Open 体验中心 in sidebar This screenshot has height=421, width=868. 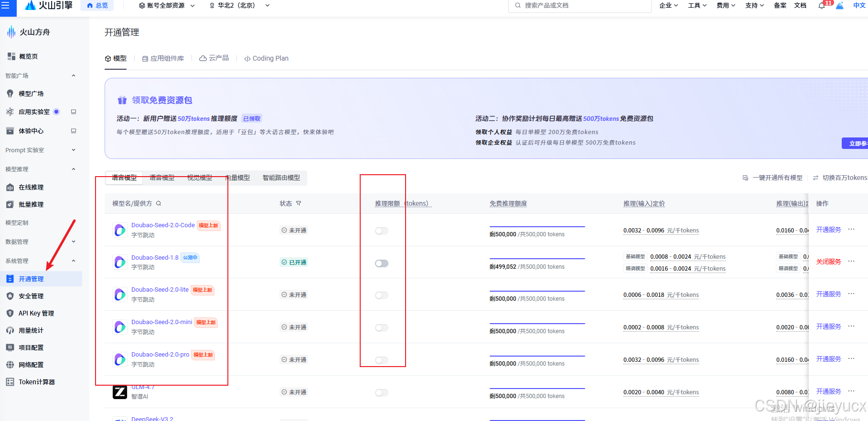tap(31, 131)
